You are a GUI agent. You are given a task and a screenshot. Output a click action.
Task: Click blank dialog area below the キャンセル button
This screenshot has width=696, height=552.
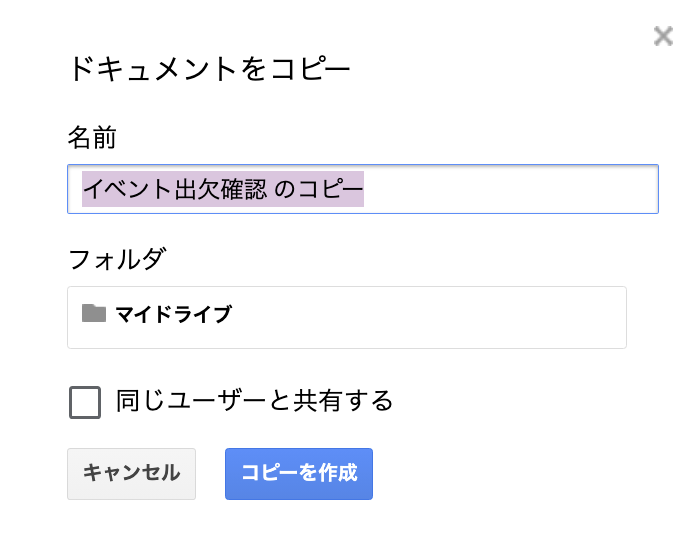click(131, 525)
